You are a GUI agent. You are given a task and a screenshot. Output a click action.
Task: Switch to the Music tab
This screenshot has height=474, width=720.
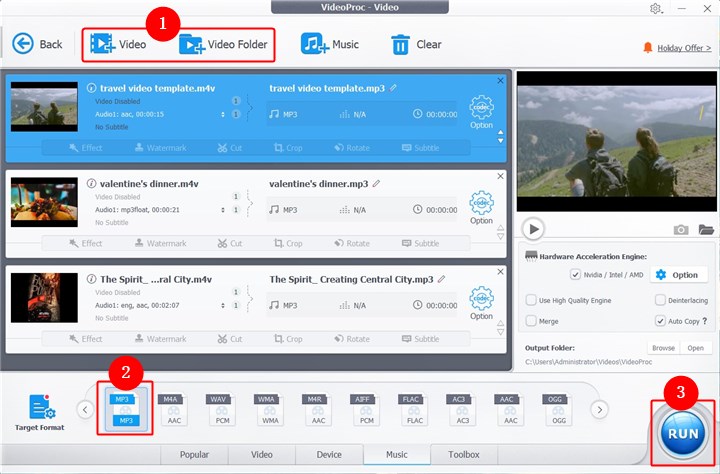point(397,454)
